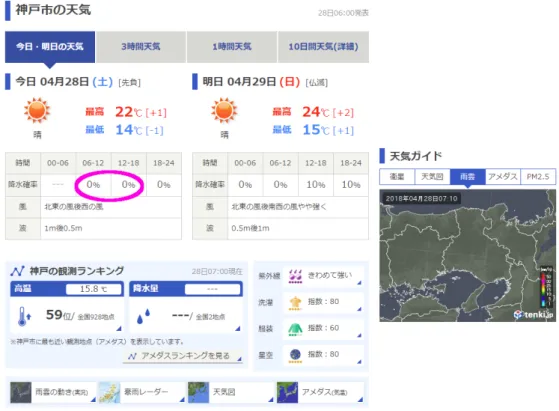Viewport: 559px width, 411px height.
Task: Click the 今日 04月28日 (土) heading
Action: pyautogui.click(x=64, y=82)
